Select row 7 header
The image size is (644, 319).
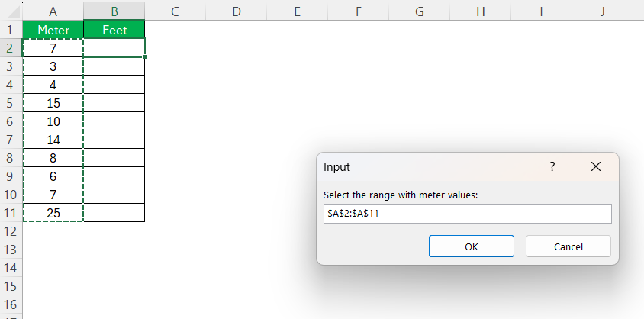(x=11, y=140)
